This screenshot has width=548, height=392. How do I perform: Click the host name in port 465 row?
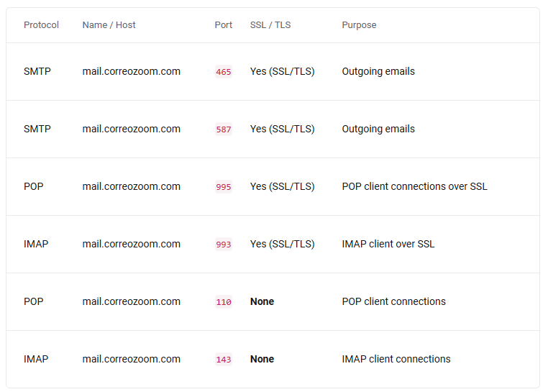[132, 71]
